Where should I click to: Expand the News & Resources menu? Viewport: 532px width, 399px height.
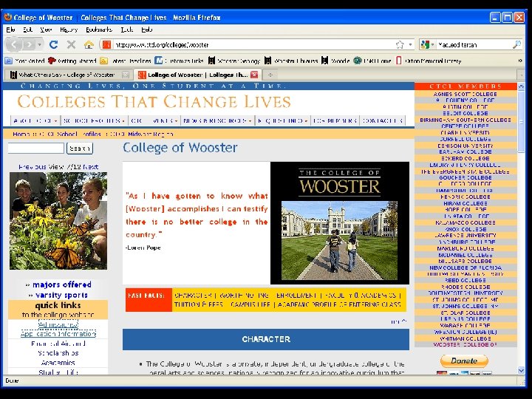[217, 120]
